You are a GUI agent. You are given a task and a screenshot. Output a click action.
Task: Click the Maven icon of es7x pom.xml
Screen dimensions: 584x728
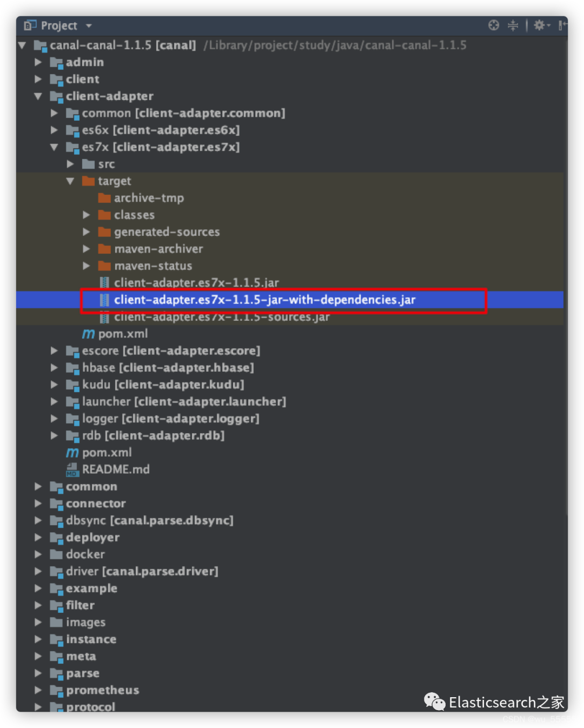click(88, 334)
